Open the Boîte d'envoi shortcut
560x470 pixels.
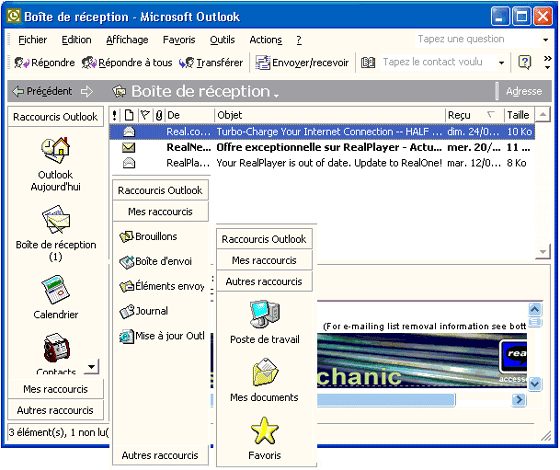point(156,261)
